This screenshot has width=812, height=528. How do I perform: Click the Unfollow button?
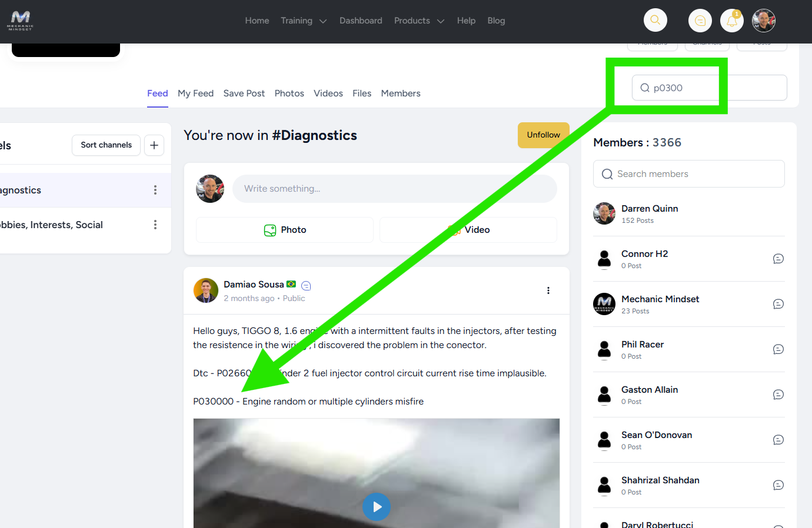(543, 135)
